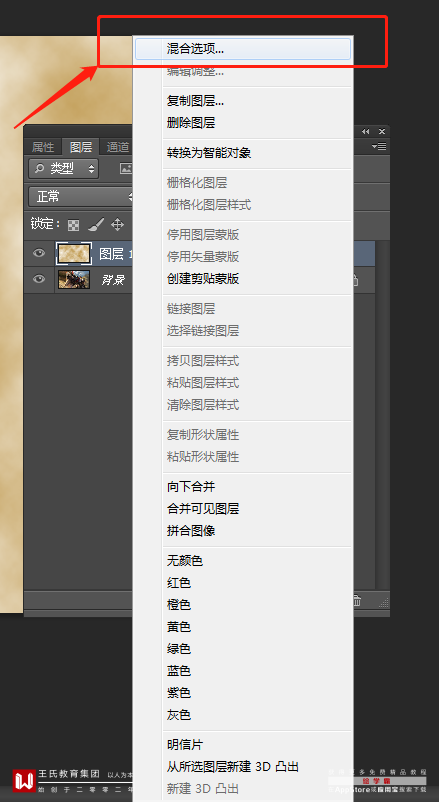Hide 背景 layer using its eye icon
Screen dimensions: 439x802
click(x=39, y=279)
